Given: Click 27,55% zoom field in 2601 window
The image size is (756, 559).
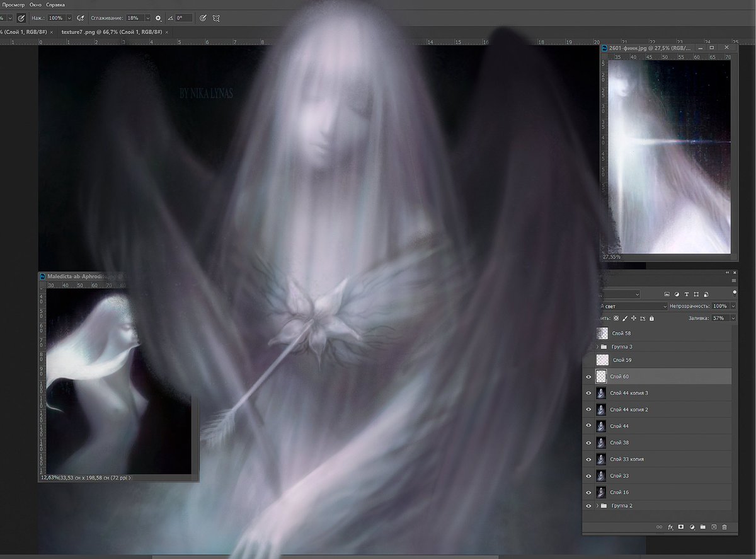Looking at the screenshot, I should click(x=612, y=257).
